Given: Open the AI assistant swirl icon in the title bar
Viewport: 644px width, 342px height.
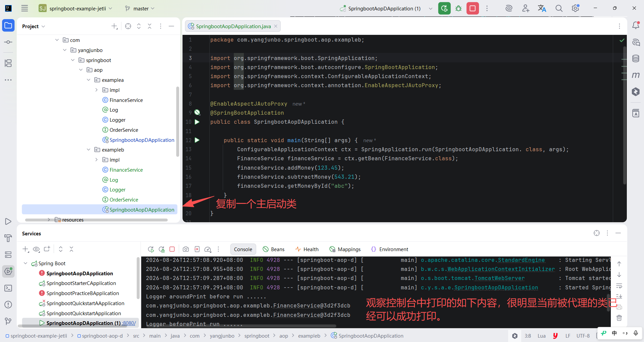Looking at the screenshot, I should [509, 8].
